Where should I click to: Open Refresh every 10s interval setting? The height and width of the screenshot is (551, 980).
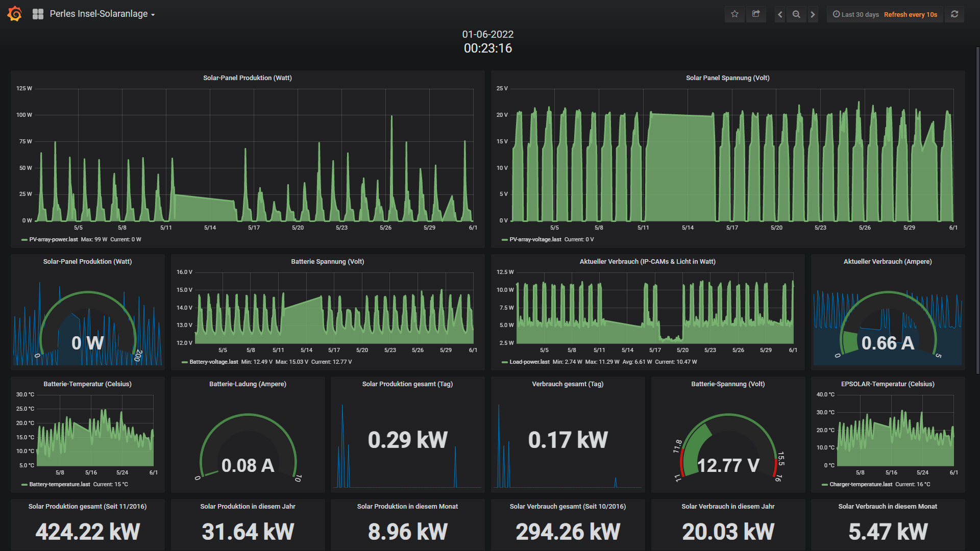pyautogui.click(x=910, y=14)
